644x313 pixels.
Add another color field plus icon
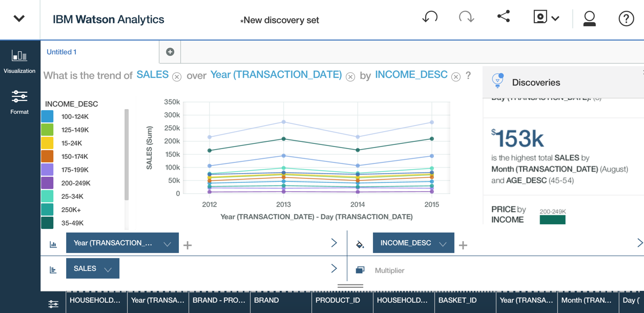click(463, 245)
